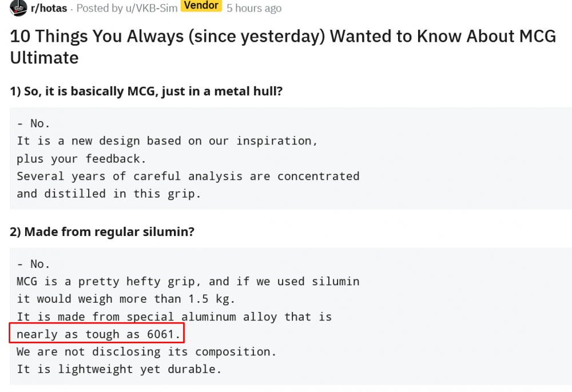Click "- No." under the metal hull question
Viewport: 572px width, 392px height.
[34, 123]
